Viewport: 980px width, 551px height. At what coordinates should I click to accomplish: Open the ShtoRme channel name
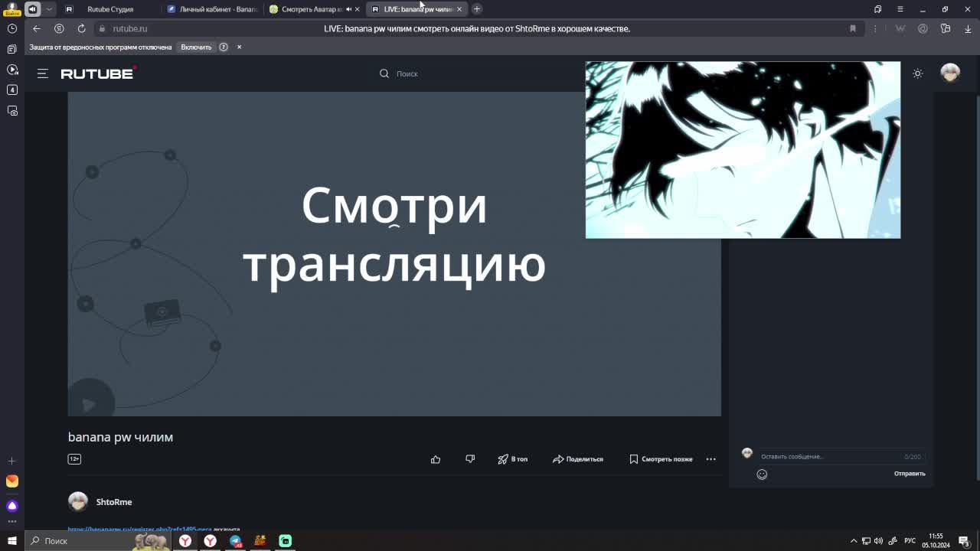pyautogui.click(x=114, y=502)
